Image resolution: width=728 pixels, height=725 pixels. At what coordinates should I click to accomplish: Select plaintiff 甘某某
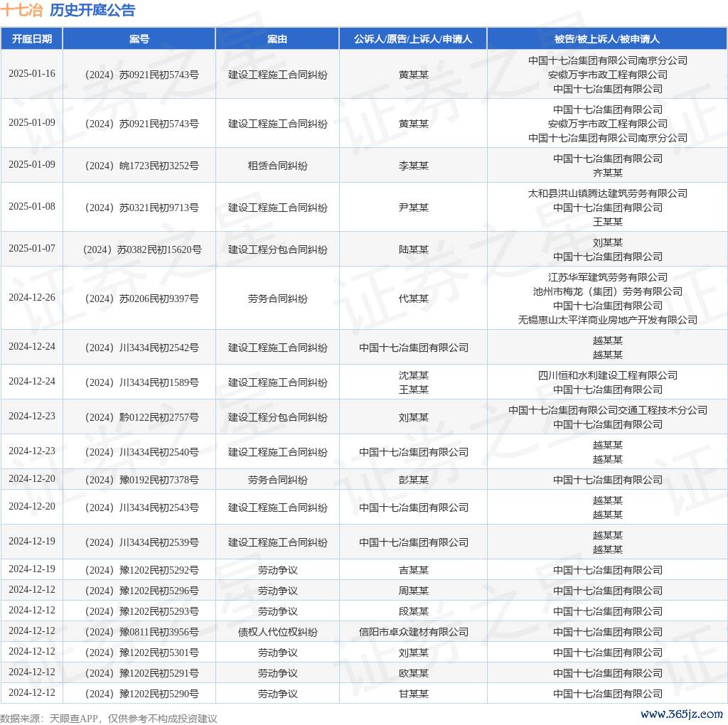pos(413,694)
